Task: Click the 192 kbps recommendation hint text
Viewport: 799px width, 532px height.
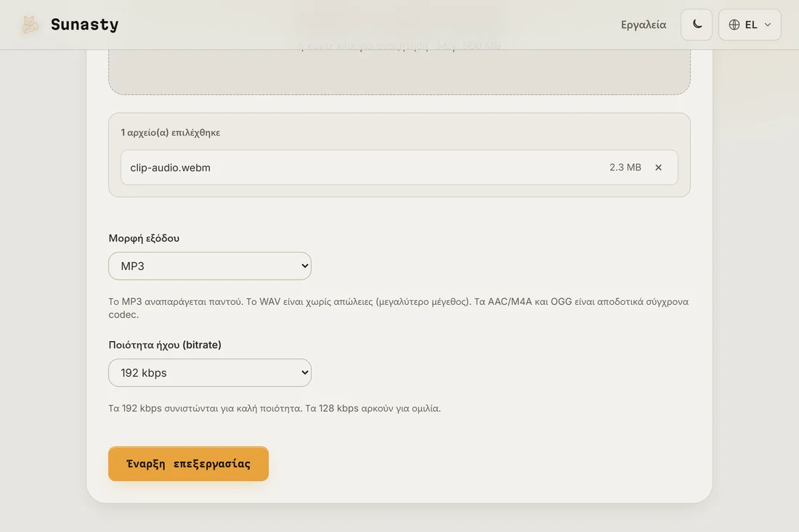Action: tap(275, 409)
